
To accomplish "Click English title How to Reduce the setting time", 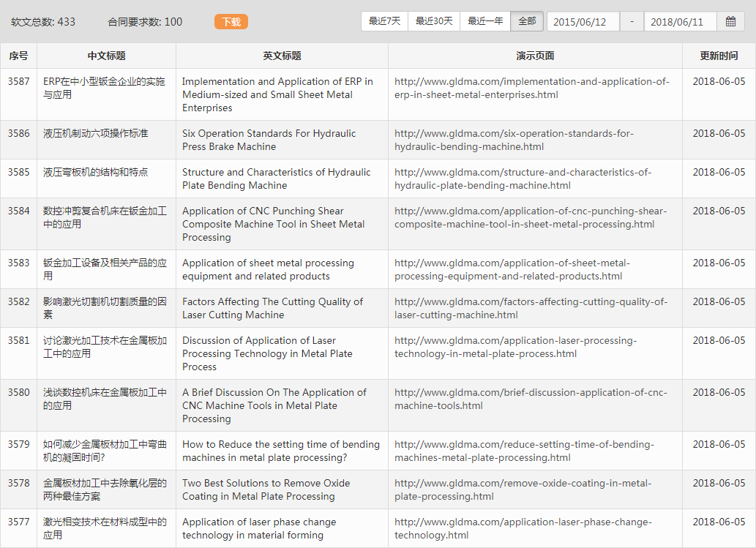I will (281, 451).
